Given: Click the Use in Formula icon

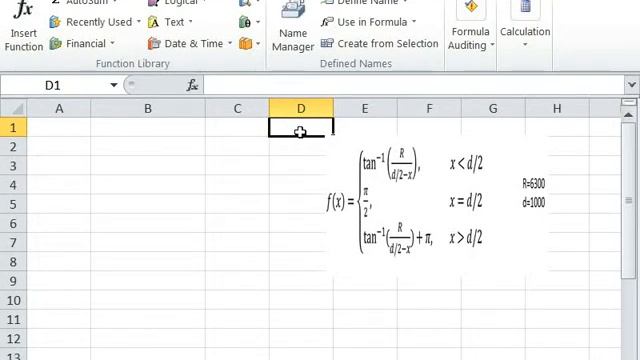Looking at the screenshot, I should (x=327, y=22).
